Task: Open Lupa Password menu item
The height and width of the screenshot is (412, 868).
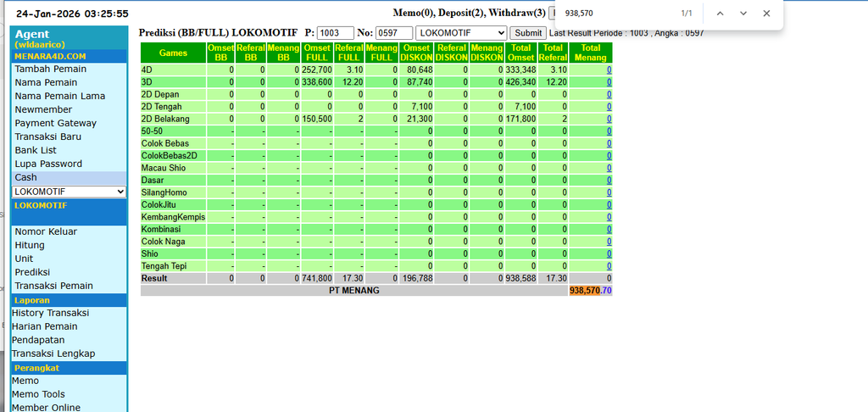Action: (48, 164)
